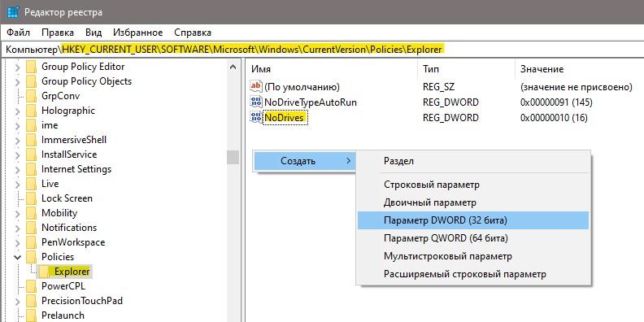The height and width of the screenshot is (322, 644).
Task: Click the Prelaunch folder icon
Action: pos(31,315)
